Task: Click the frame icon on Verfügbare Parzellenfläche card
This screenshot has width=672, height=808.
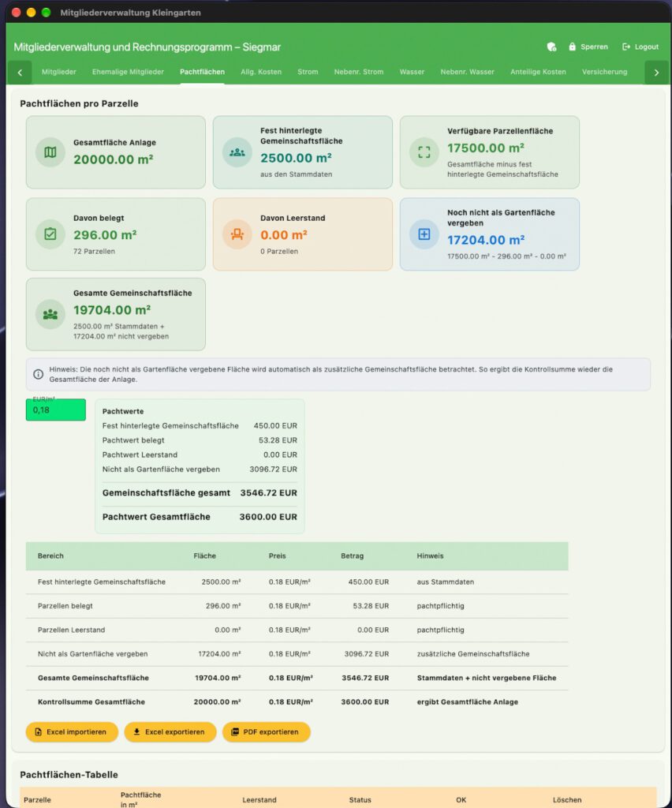Action: click(424, 152)
